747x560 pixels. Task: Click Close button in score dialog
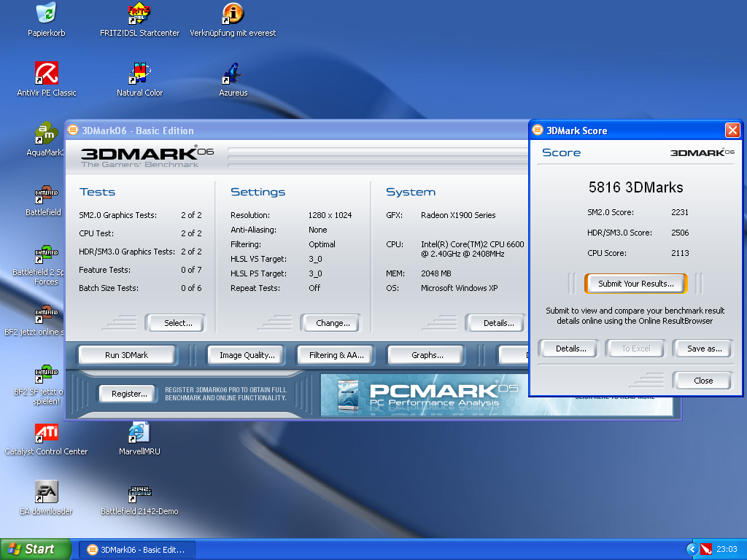tap(703, 381)
